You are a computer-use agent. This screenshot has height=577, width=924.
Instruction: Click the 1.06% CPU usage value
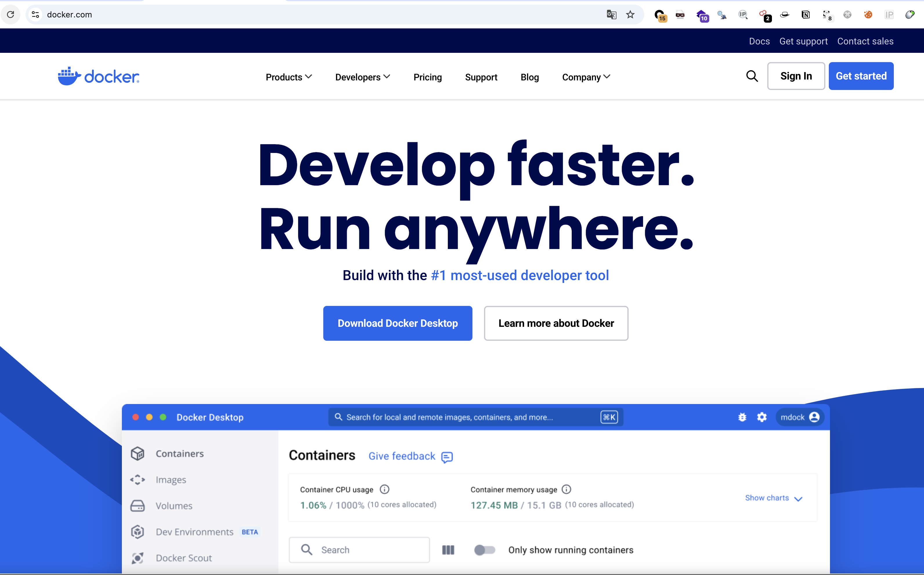click(313, 505)
